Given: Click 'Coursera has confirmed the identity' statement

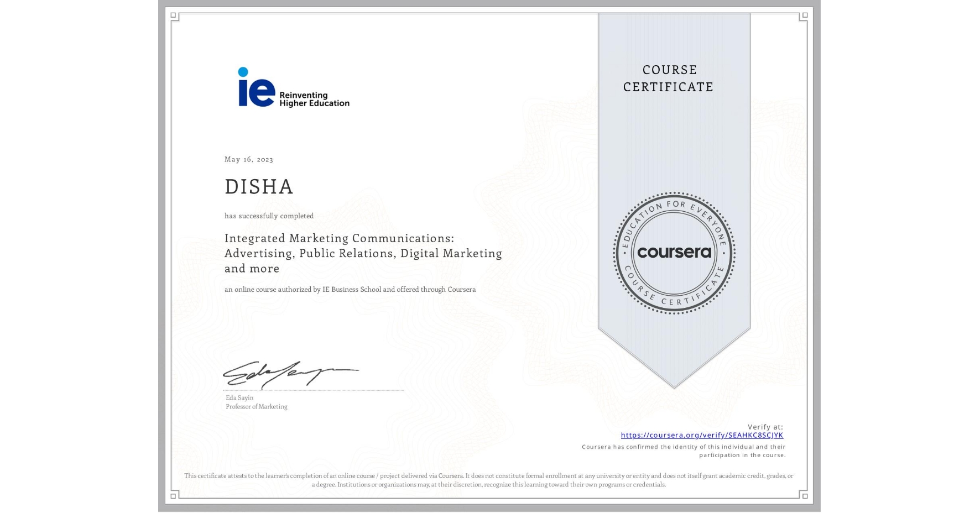Looking at the screenshot, I should coord(684,451).
